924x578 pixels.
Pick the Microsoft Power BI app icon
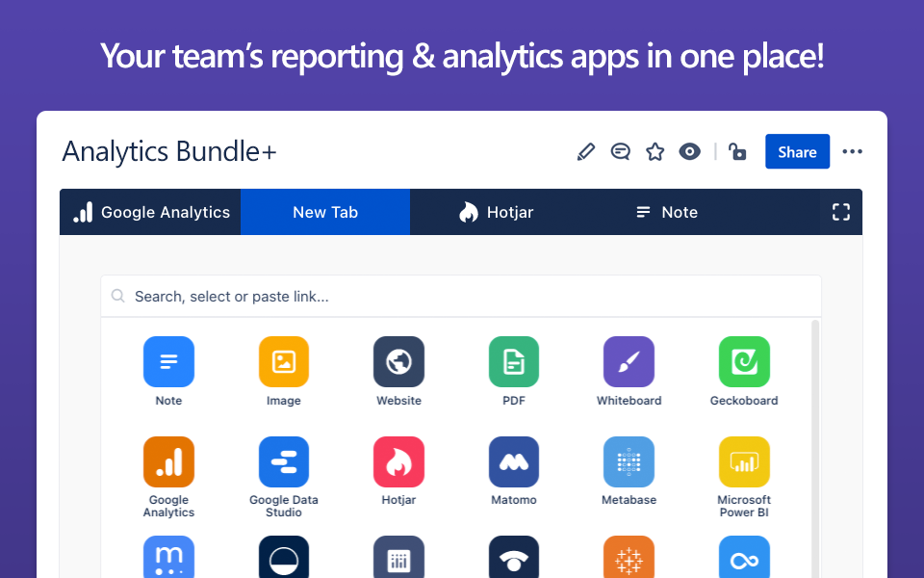tap(744, 461)
